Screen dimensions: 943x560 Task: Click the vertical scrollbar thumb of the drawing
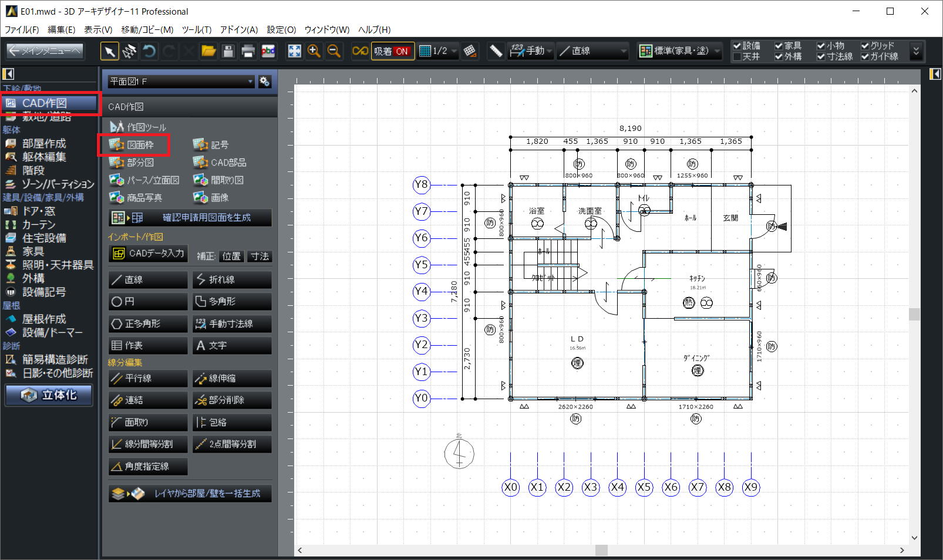pos(914,314)
